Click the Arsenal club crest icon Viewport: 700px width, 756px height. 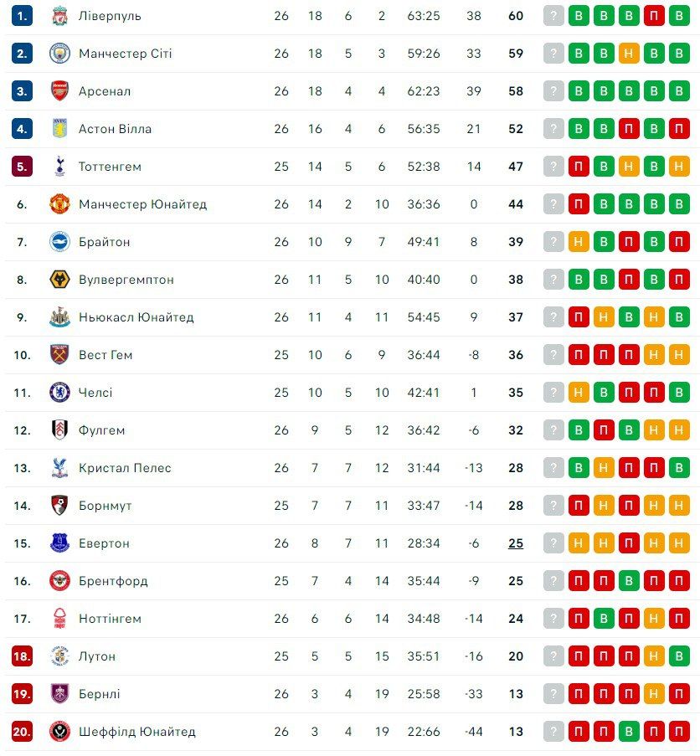59,91
